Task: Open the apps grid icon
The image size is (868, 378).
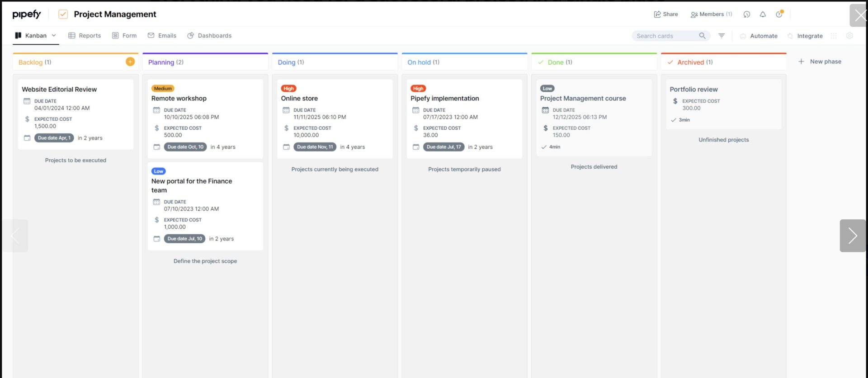Action: click(x=834, y=36)
